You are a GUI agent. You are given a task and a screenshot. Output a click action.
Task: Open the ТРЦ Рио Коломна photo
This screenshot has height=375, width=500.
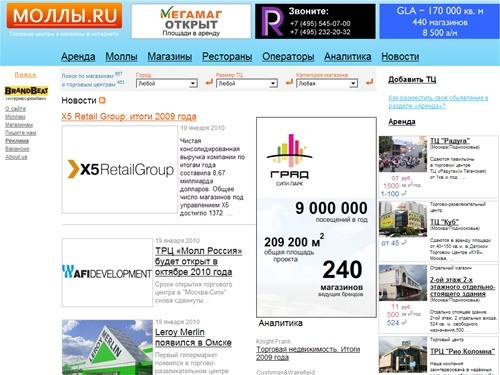pos(403,355)
